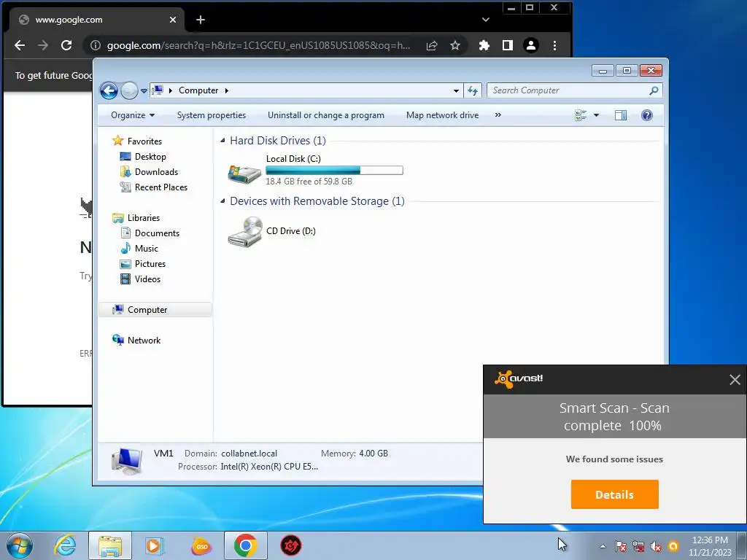The height and width of the screenshot is (560, 747).
Task: Reload the Chrome page
Action: [x=66, y=45]
